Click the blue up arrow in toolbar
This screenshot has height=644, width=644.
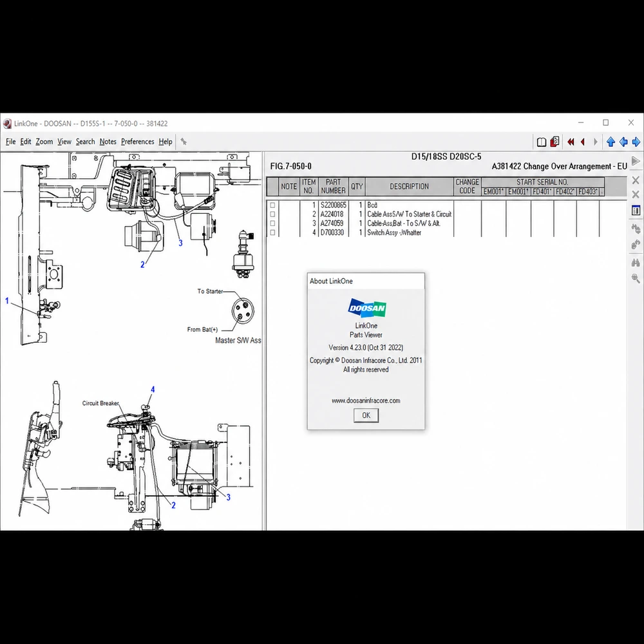click(611, 142)
